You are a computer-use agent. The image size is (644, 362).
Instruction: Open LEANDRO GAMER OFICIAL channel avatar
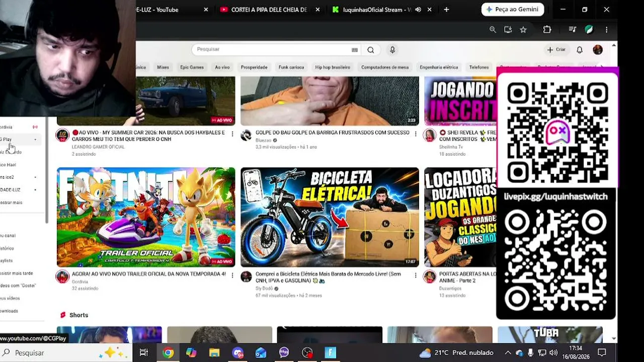(x=62, y=135)
